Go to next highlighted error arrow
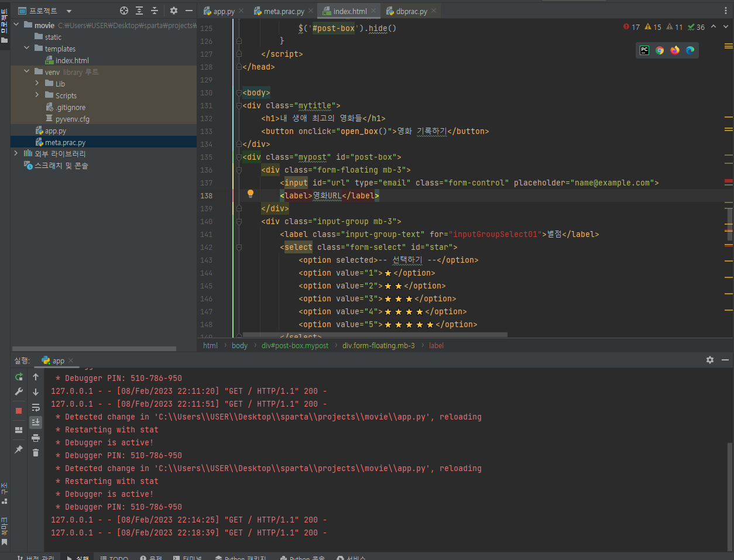The image size is (734, 560). (726, 27)
